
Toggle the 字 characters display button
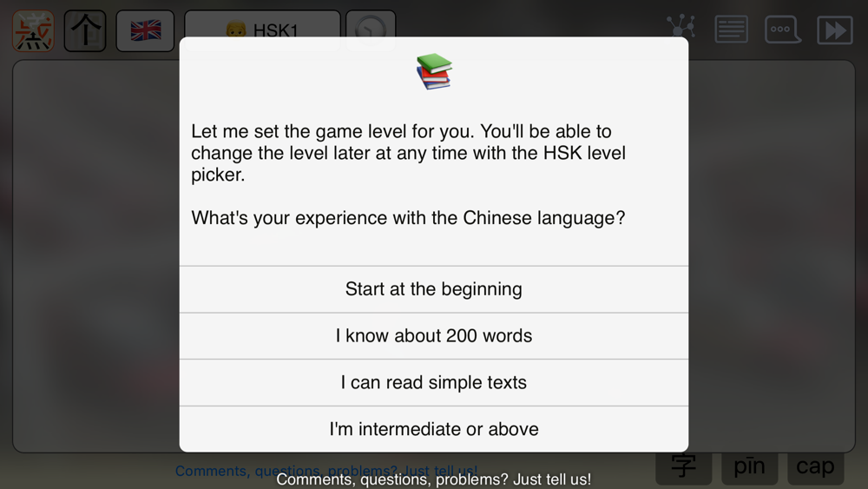click(x=684, y=467)
